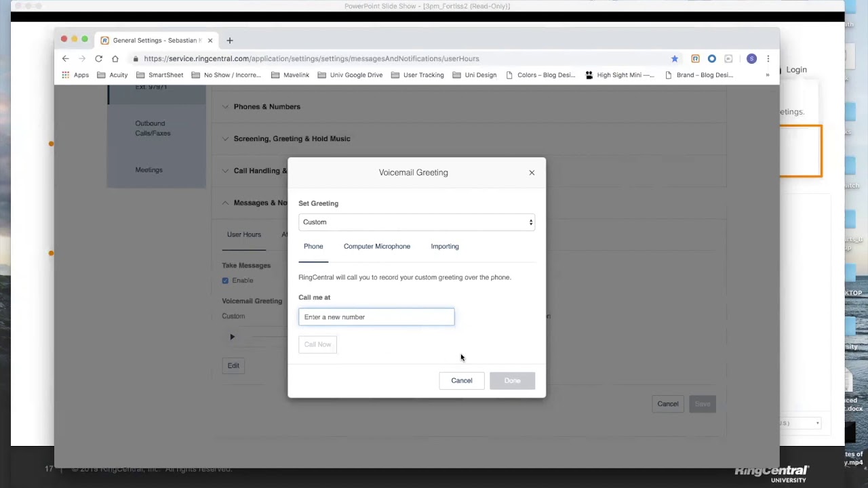Close the General Settings browser tab
Screen dimensions: 868x488
210,41
